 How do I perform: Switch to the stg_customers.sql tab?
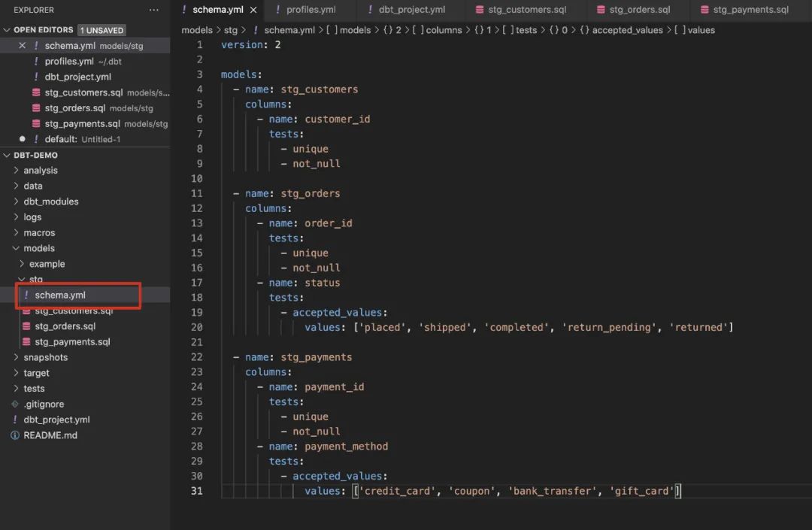pos(526,10)
